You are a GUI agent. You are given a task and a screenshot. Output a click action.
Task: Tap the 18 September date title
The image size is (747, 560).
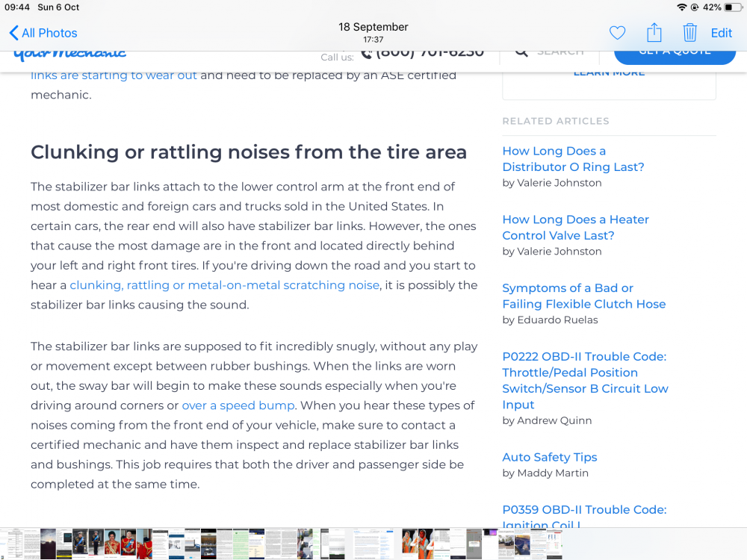373,27
